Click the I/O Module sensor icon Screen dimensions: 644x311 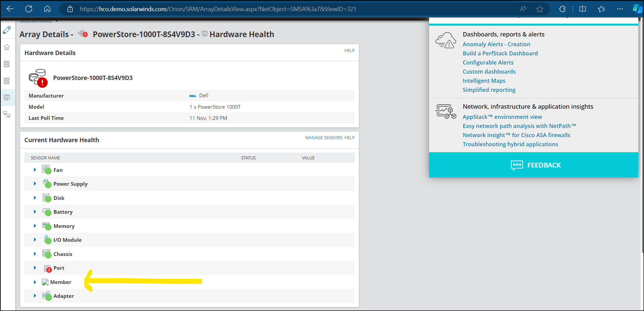coord(47,240)
